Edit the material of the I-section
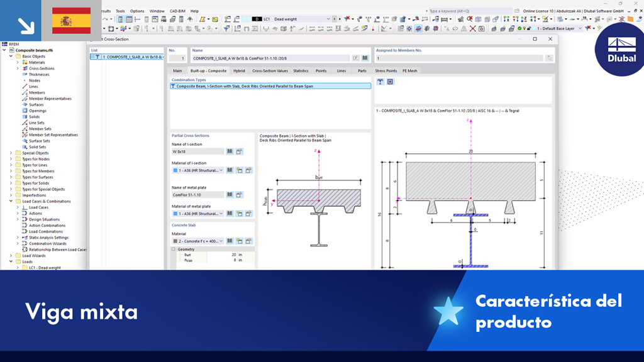This screenshot has width=644, height=362. (248, 170)
